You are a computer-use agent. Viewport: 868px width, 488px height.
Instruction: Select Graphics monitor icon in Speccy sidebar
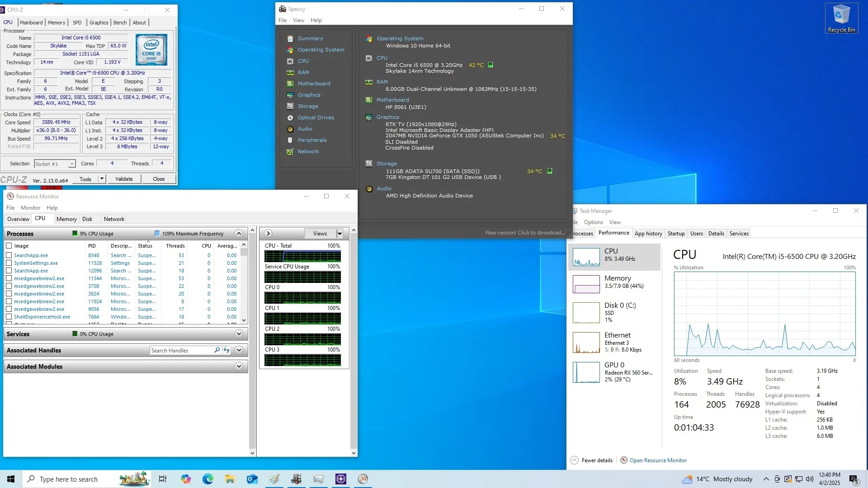click(290, 95)
